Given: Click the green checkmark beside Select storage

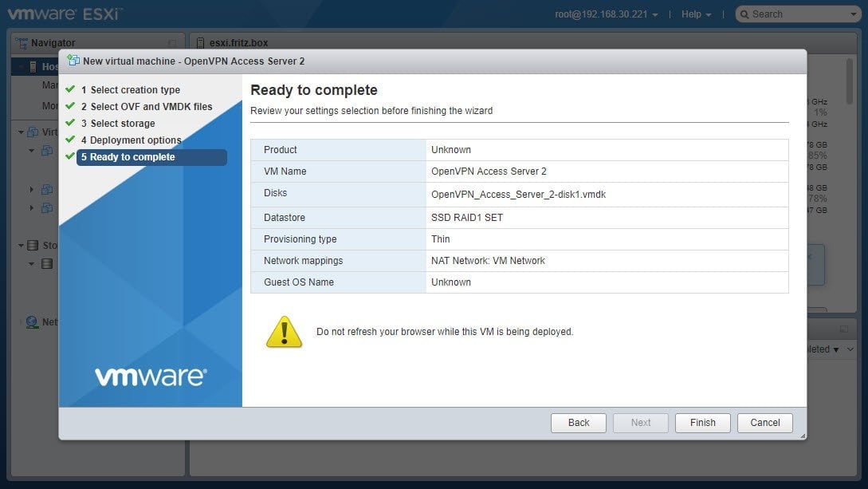Looking at the screenshot, I should tap(71, 123).
